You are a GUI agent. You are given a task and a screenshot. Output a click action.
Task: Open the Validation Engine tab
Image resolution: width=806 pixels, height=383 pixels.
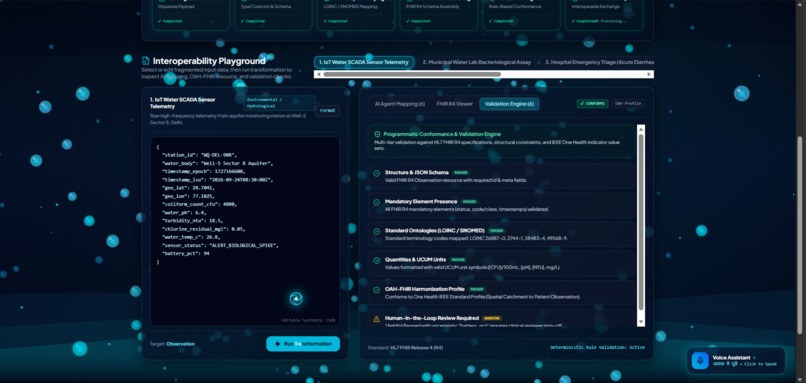pyautogui.click(x=509, y=104)
